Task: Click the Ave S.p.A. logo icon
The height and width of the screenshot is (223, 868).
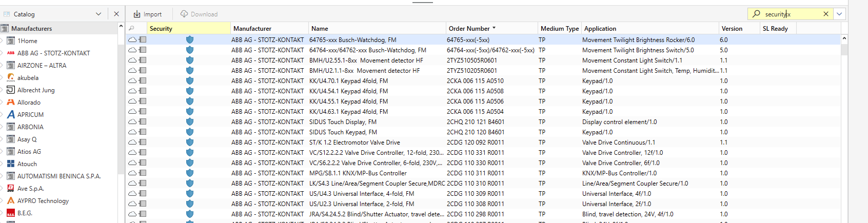Action: pyautogui.click(x=11, y=188)
